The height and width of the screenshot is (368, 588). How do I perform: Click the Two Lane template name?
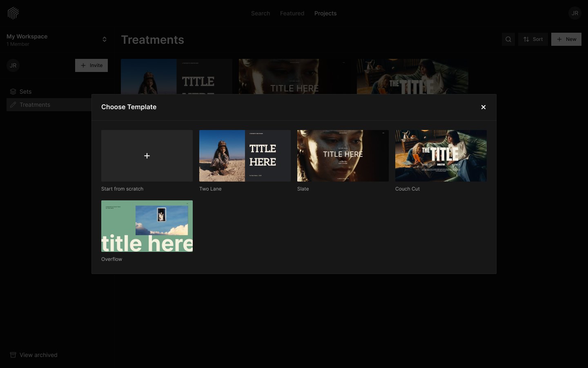210,189
